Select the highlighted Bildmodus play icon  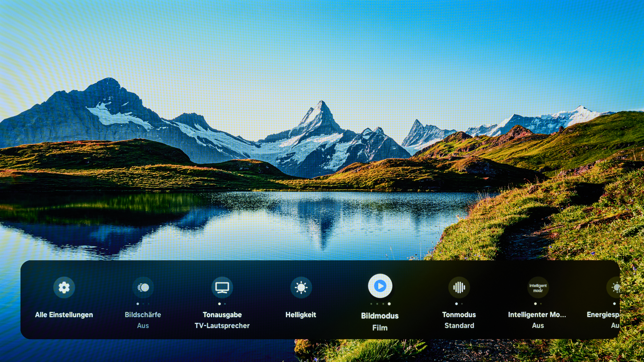pyautogui.click(x=380, y=286)
